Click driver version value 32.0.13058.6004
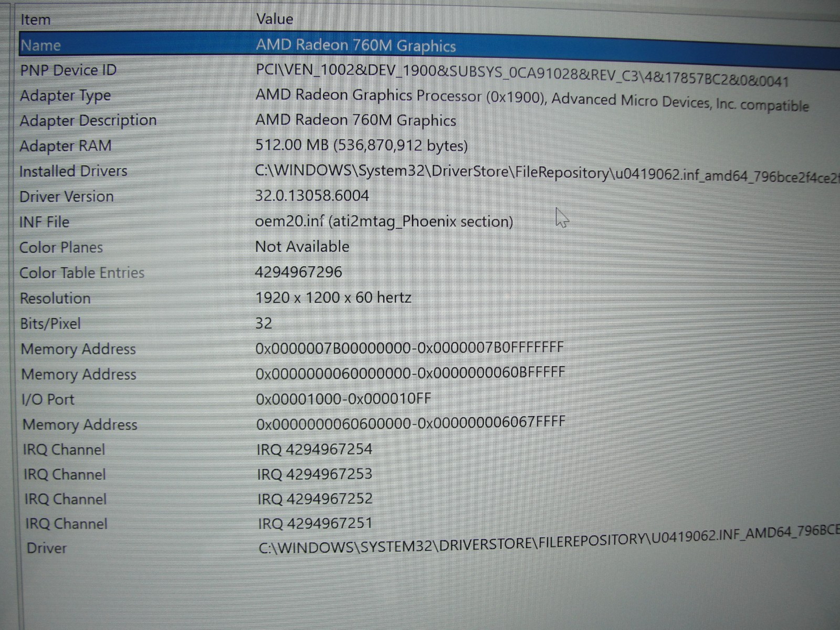Viewport: 840px width, 630px height. click(x=312, y=196)
